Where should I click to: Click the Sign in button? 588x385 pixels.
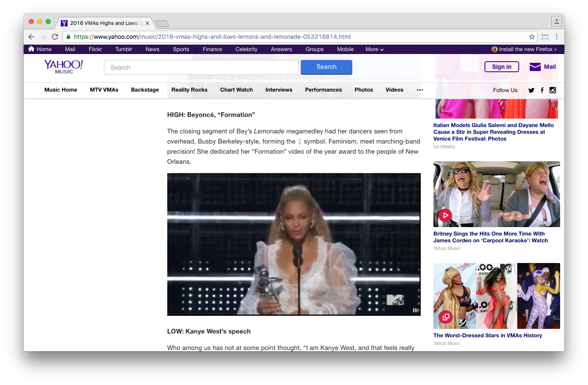tap(502, 67)
